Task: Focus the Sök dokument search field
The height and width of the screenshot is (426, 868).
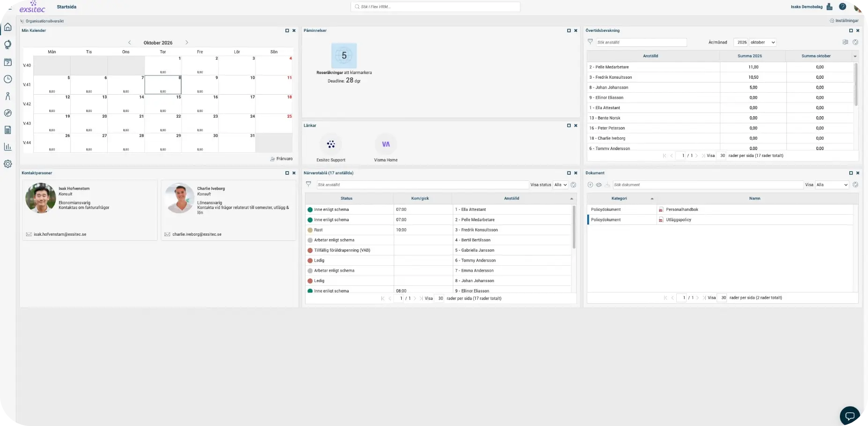Action: 708,185
